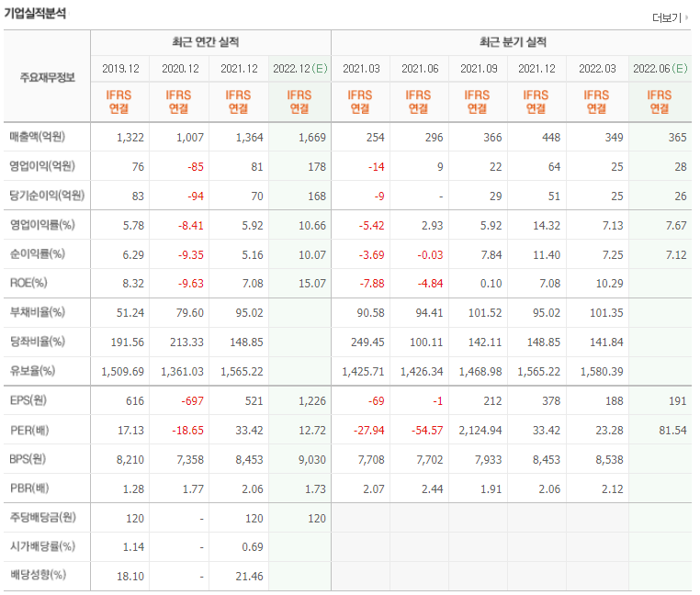Click the -85 operating profit value

click(196, 167)
